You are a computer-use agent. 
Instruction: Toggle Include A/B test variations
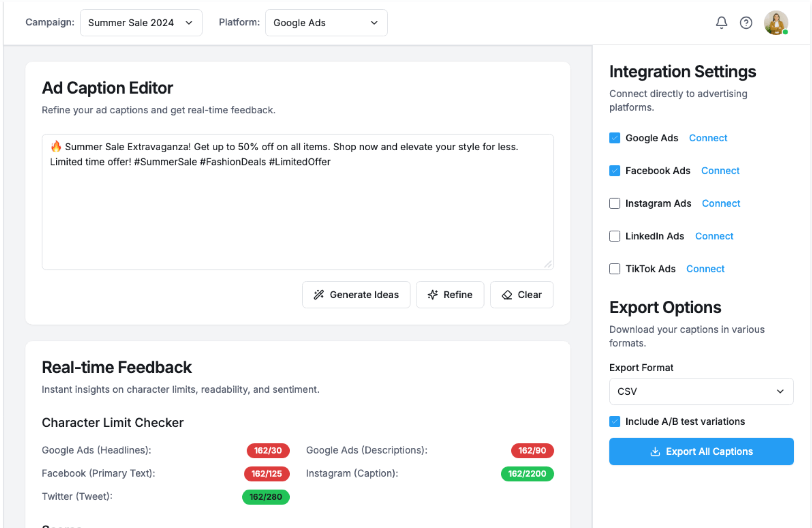(x=614, y=421)
